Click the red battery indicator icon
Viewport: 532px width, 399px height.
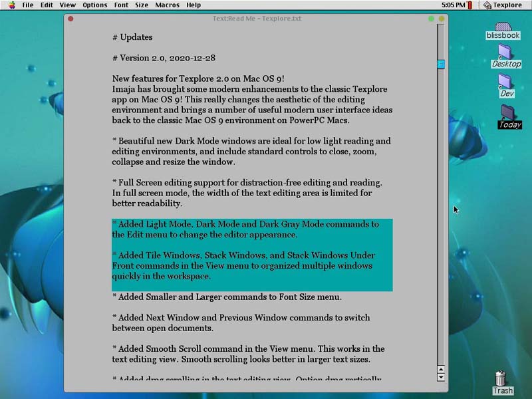[x=470, y=5]
